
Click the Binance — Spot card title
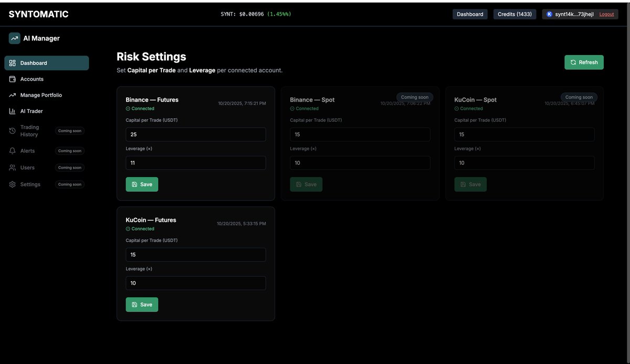click(312, 100)
